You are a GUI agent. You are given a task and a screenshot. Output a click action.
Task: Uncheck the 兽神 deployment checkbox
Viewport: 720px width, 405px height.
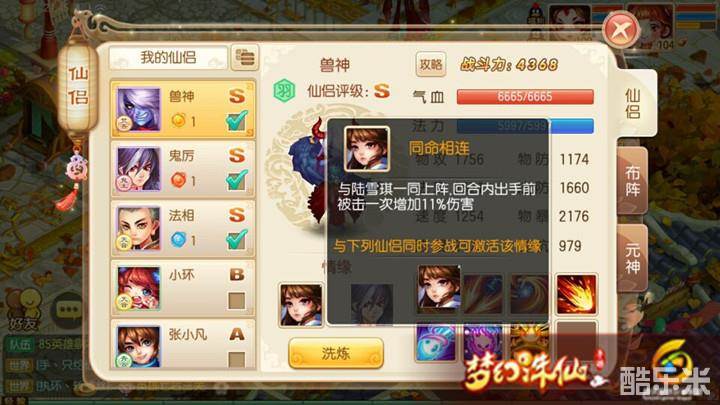click(x=236, y=121)
